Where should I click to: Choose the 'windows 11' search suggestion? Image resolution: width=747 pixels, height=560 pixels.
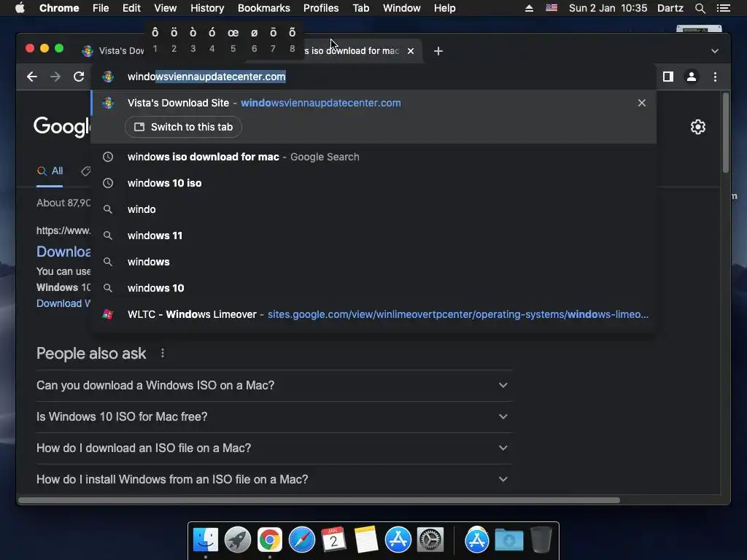coord(373,236)
